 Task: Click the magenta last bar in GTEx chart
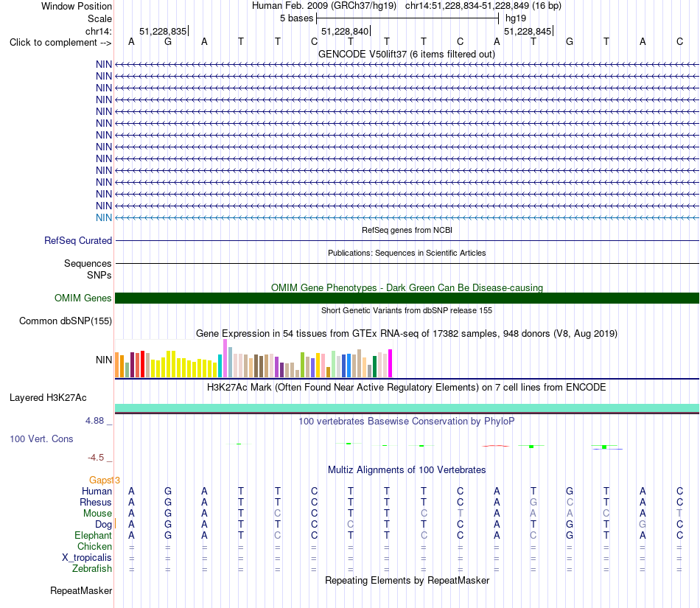(391, 363)
